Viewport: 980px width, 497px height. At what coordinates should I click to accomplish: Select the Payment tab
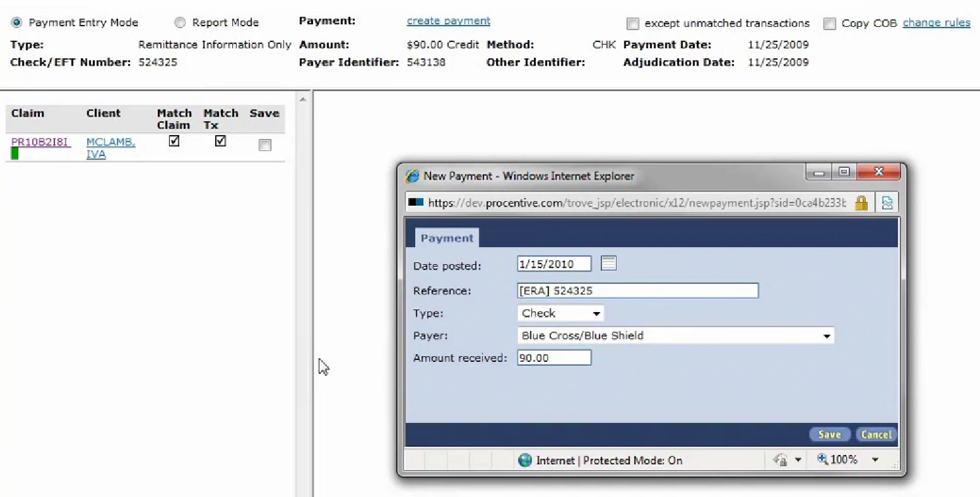(447, 238)
